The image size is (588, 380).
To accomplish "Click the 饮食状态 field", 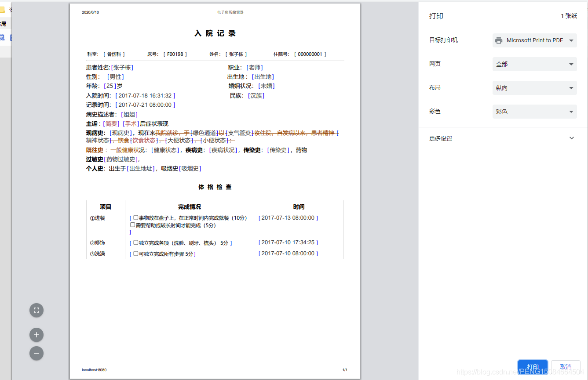I will click(x=144, y=141).
